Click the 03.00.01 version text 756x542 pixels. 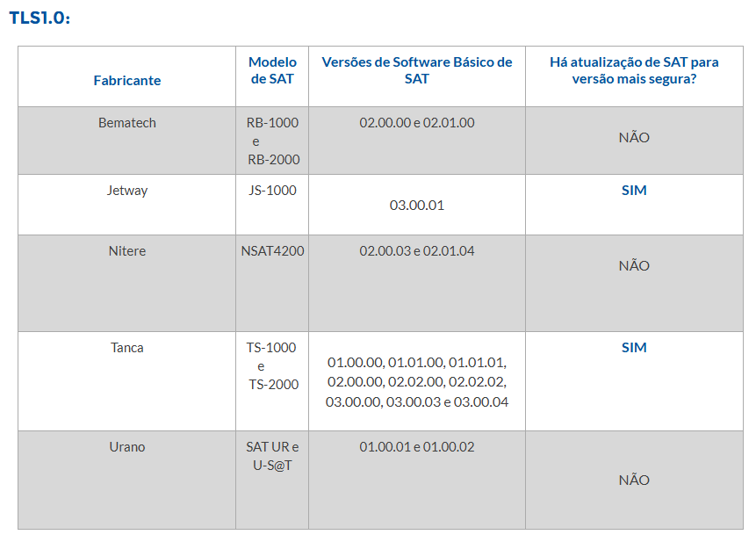[x=416, y=206]
